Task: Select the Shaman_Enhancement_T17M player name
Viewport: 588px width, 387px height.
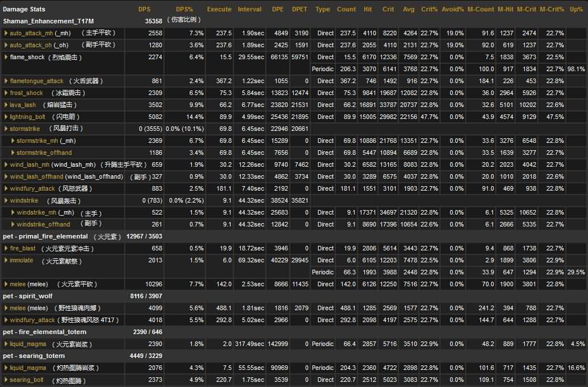Action: point(48,22)
